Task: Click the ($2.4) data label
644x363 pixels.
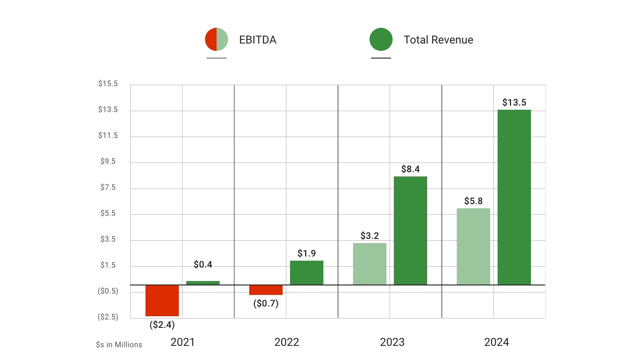Action: coord(162,325)
